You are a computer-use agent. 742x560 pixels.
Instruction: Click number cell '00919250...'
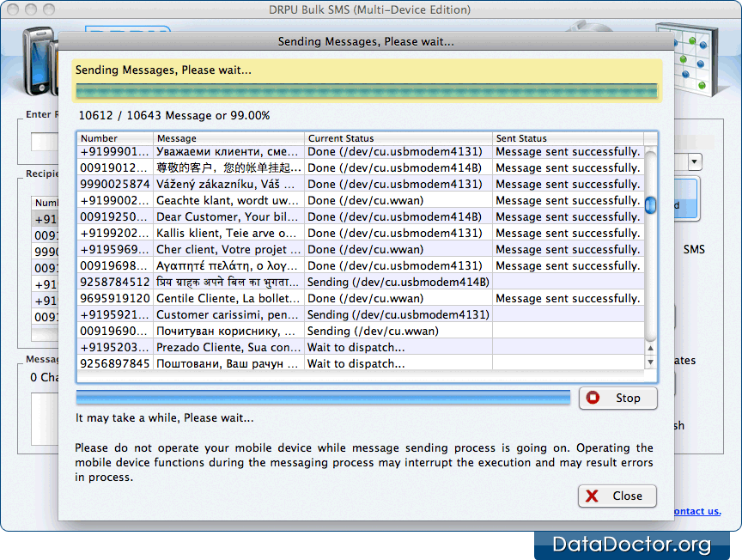(x=114, y=216)
